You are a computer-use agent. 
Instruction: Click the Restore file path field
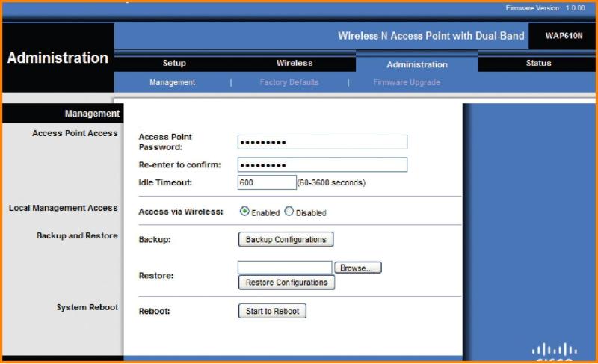(x=285, y=268)
